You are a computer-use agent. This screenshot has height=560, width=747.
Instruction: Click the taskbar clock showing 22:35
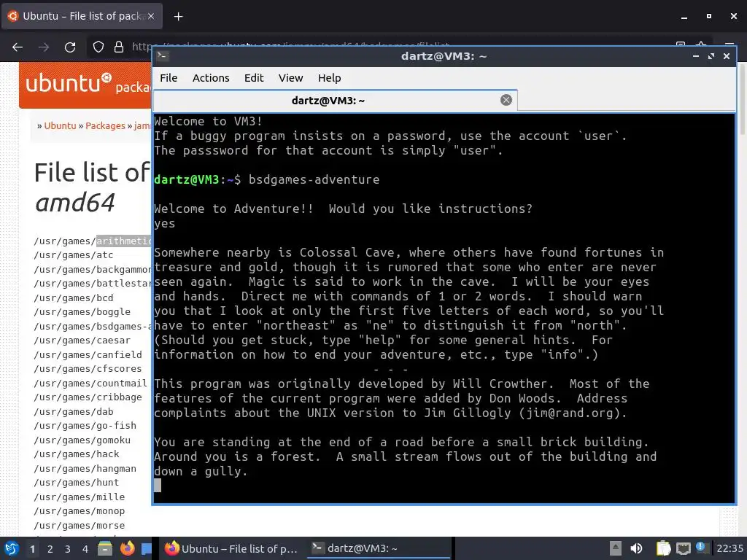[729, 548]
